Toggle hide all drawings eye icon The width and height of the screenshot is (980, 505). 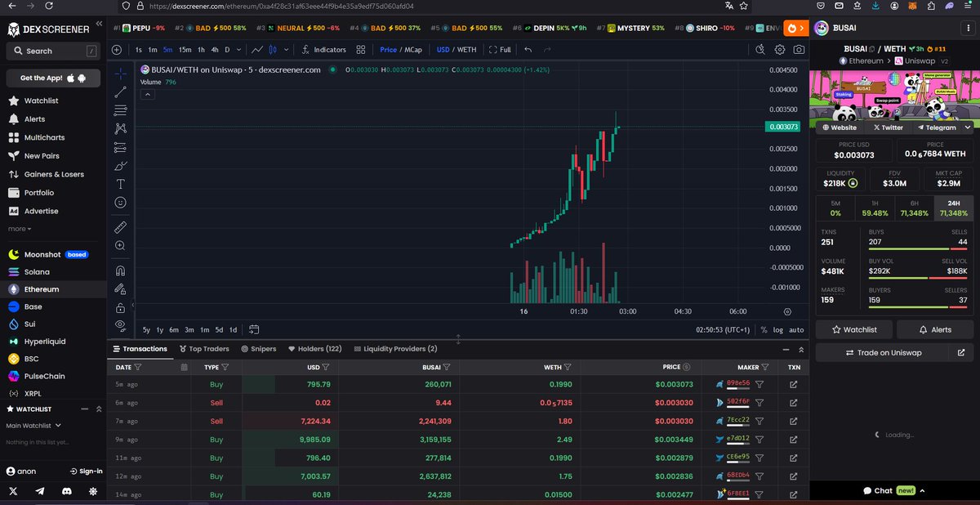point(121,325)
